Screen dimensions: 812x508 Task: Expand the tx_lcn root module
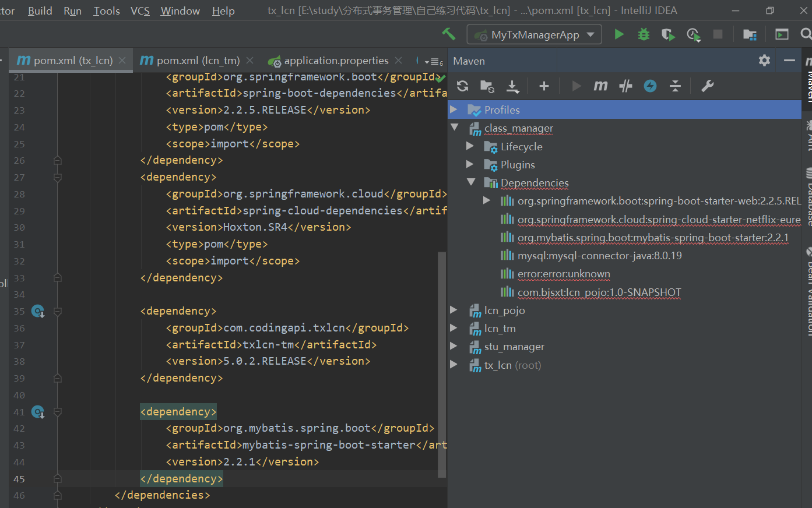tap(454, 365)
